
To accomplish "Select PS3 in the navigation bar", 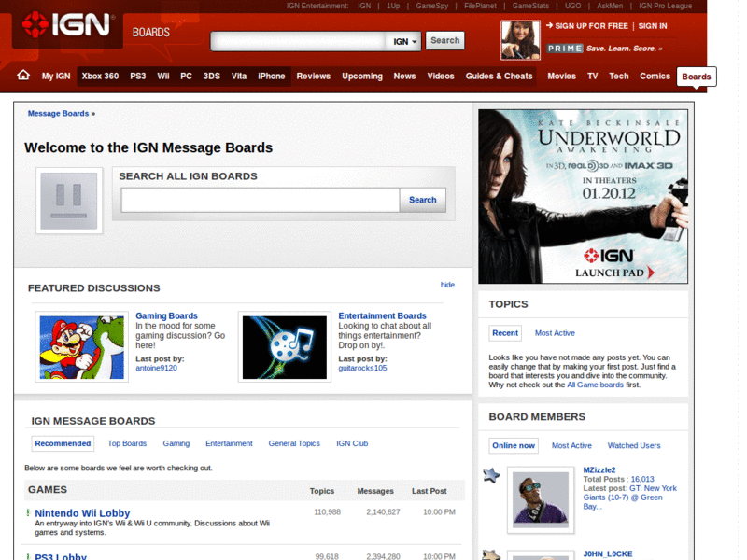I will tap(137, 77).
